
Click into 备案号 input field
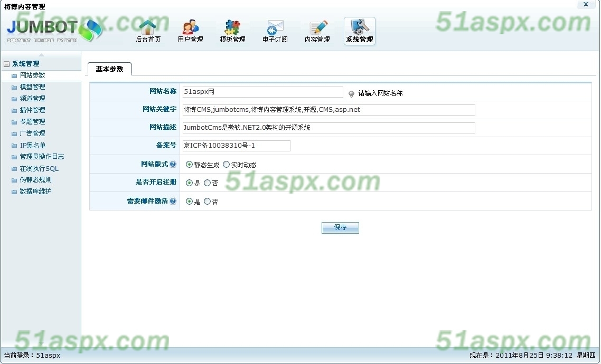click(236, 146)
